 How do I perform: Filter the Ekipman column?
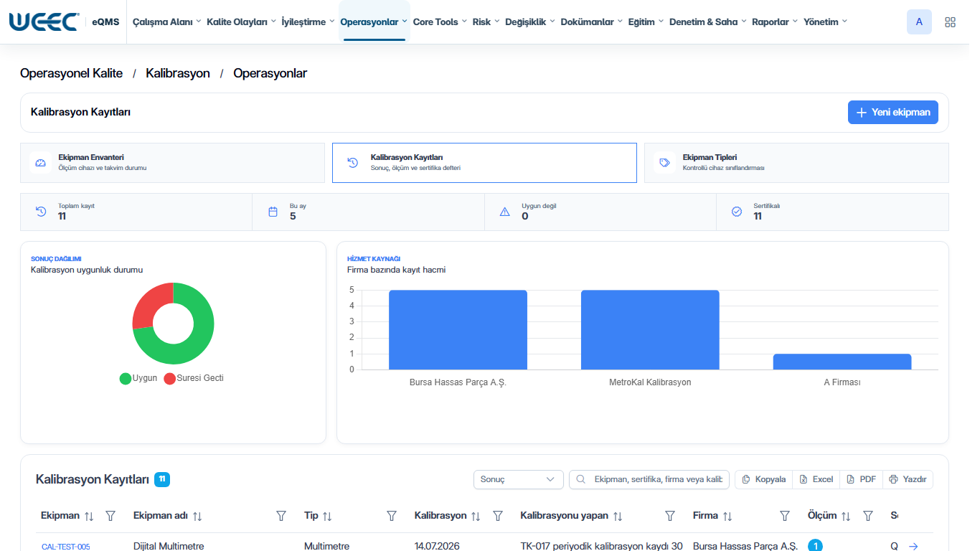110,516
